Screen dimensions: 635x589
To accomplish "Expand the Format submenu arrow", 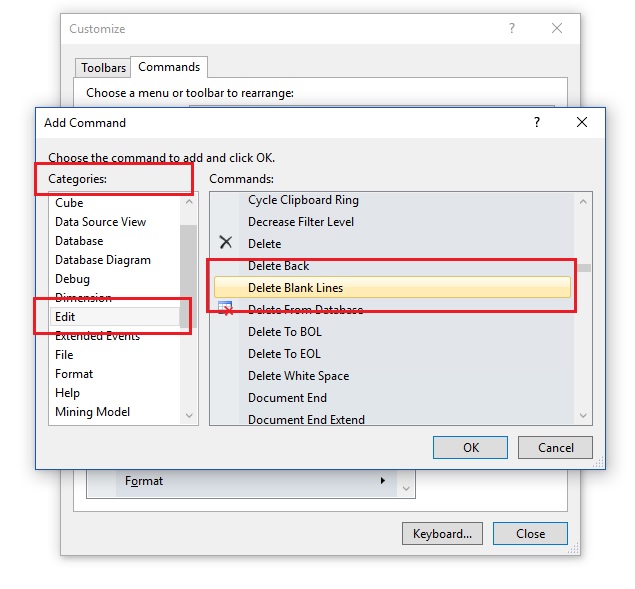I will (383, 480).
